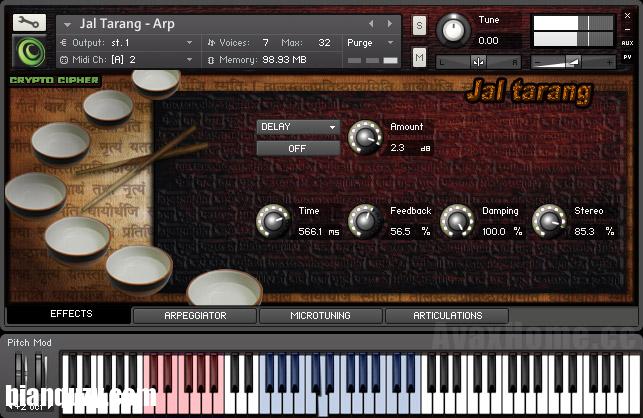Click the Damping value 100.0 %
Image resolution: width=643 pixels, height=418 pixels.
(x=502, y=232)
